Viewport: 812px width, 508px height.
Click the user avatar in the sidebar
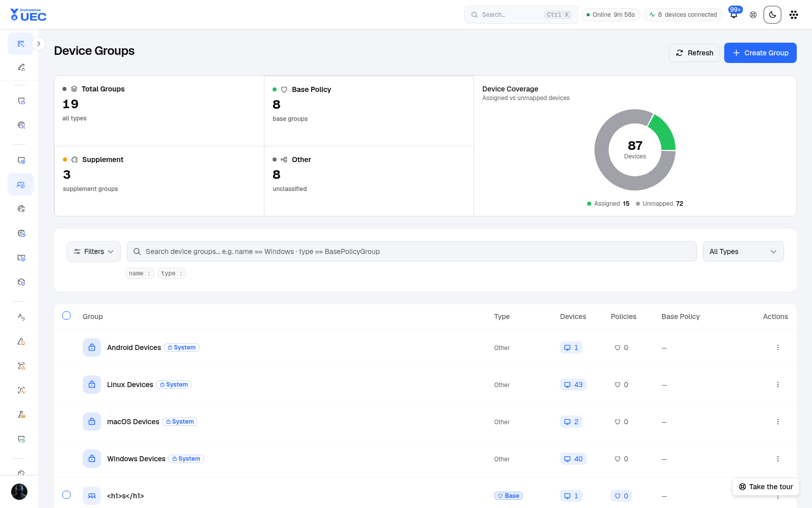pos(19,492)
